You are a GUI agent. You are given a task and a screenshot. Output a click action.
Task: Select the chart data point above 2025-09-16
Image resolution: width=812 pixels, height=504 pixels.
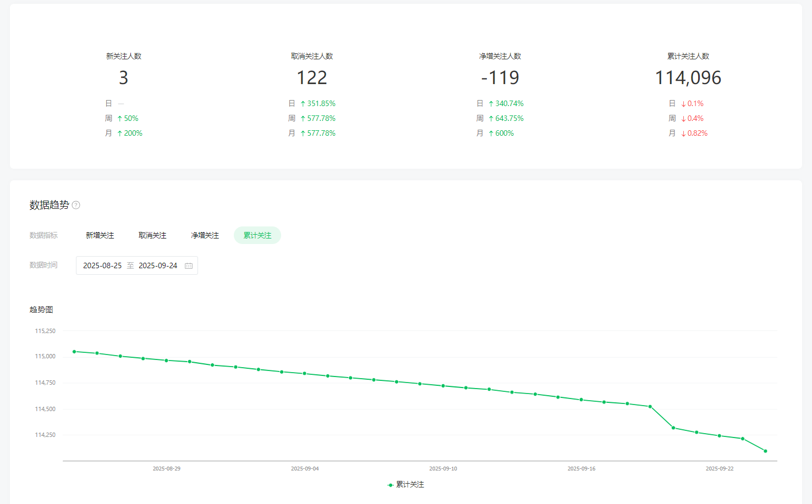coord(581,400)
